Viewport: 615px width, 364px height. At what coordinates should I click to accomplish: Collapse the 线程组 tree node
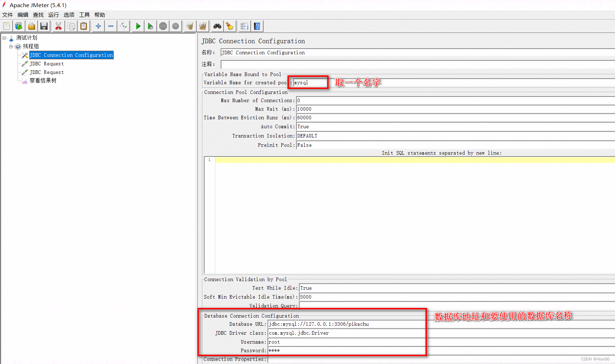[x=11, y=46]
